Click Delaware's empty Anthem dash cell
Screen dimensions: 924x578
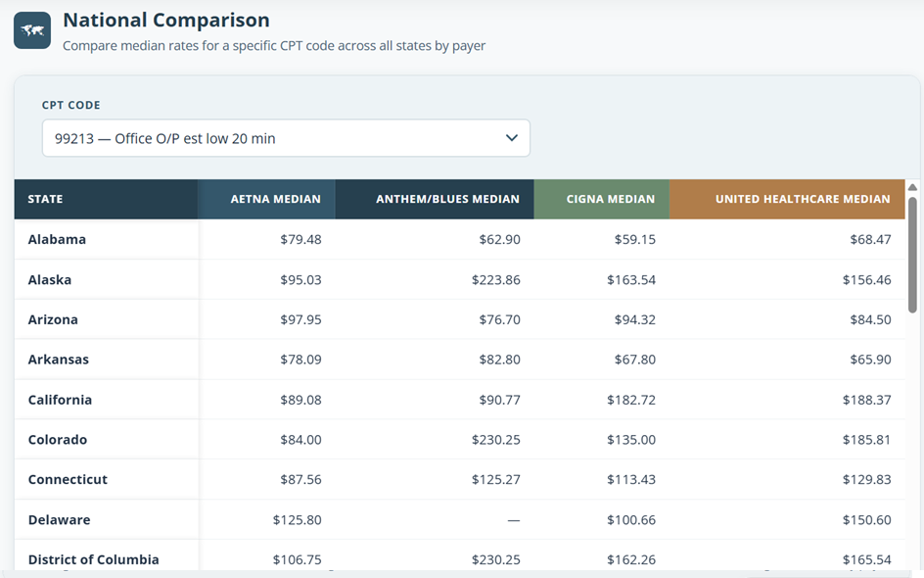pos(513,520)
